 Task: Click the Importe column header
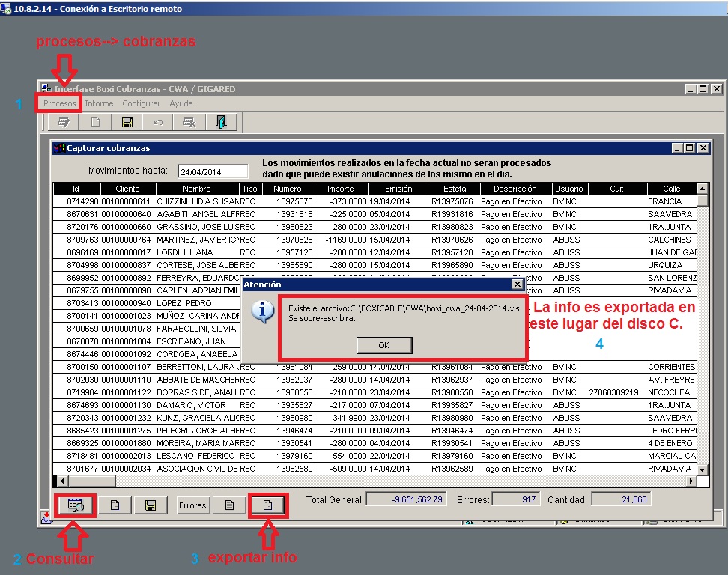340,189
